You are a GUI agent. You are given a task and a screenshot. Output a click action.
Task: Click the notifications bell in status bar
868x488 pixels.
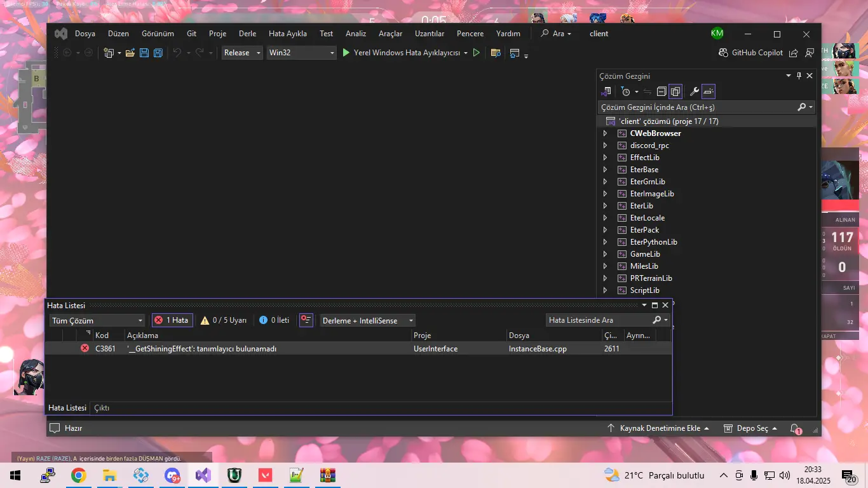pyautogui.click(x=796, y=428)
